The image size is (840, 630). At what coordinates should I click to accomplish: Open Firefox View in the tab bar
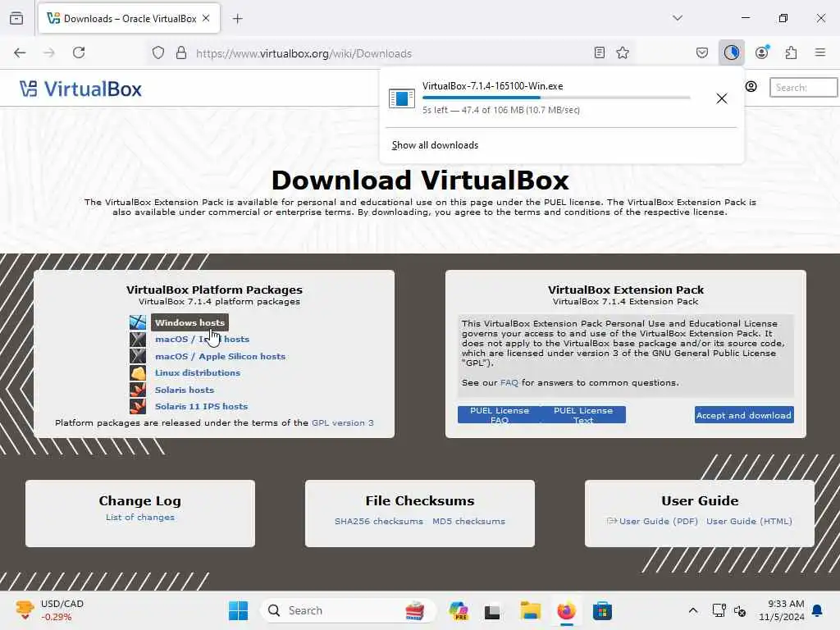(x=16, y=19)
